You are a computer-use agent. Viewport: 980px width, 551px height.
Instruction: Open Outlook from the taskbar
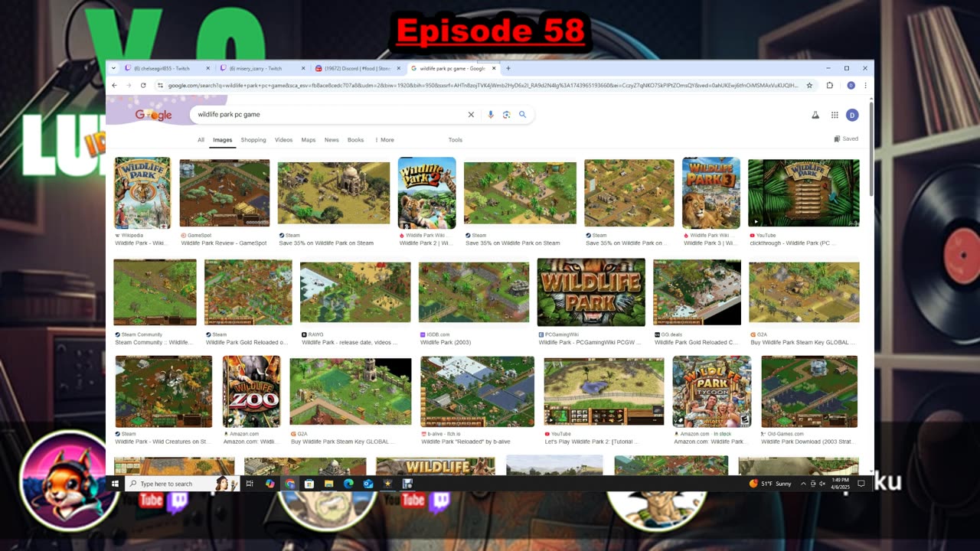[368, 484]
